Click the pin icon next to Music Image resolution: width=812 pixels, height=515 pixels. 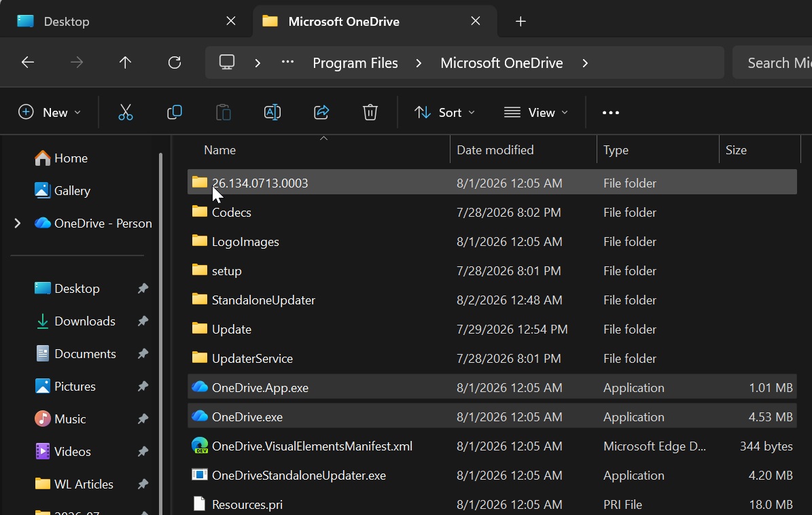(x=143, y=419)
